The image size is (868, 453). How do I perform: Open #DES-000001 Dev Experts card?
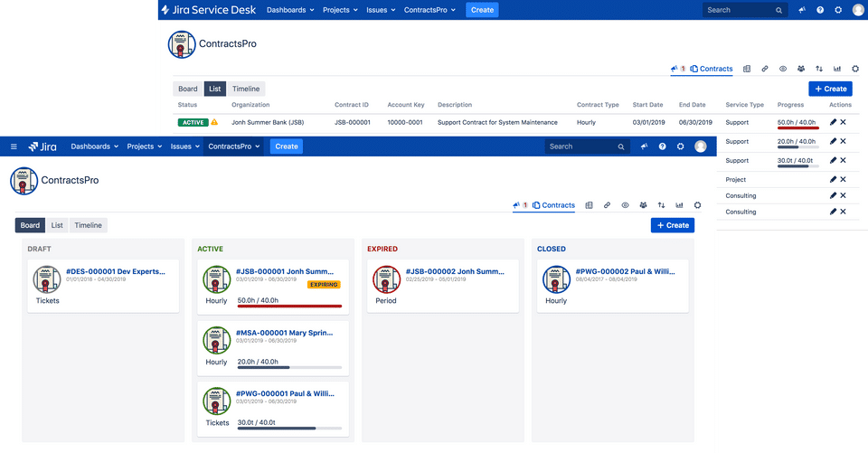103,287
